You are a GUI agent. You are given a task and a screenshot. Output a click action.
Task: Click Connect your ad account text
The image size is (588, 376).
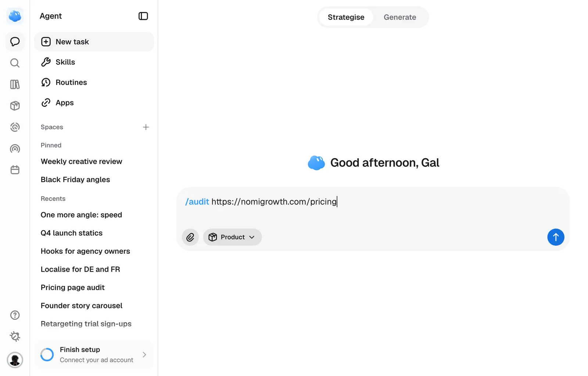tap(97, 360)
